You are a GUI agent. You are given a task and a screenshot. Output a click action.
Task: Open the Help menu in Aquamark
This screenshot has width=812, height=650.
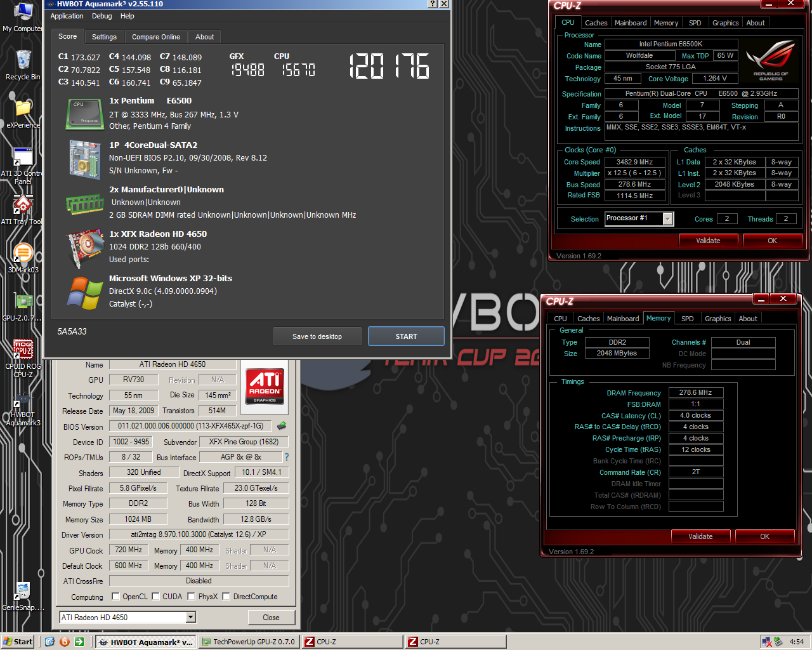pyautogui.click(x=127, y=16)
